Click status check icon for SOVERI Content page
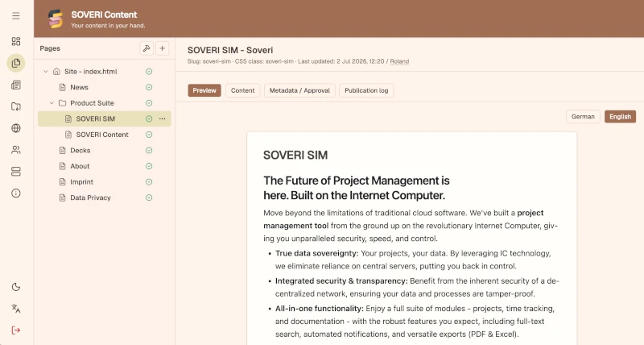The height and width of the screenshot is (345, 644). pyautogui.click(x=149, y=135)
